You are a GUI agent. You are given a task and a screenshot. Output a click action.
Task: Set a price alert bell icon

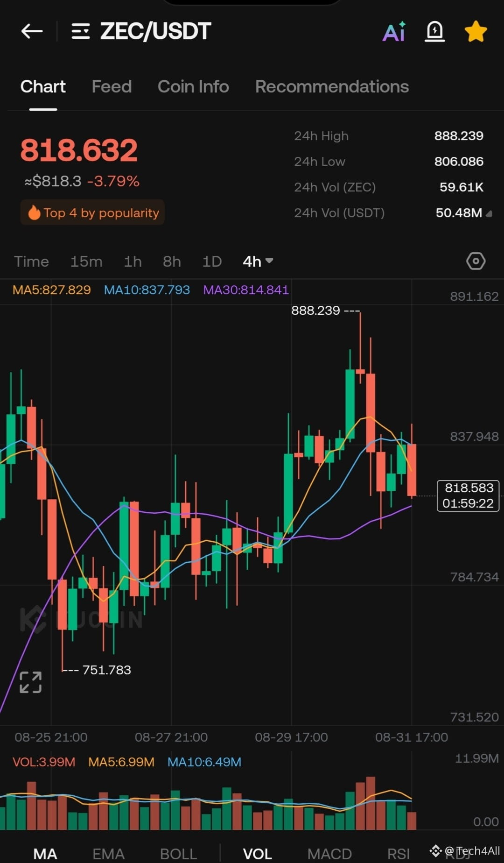(434, 31)
